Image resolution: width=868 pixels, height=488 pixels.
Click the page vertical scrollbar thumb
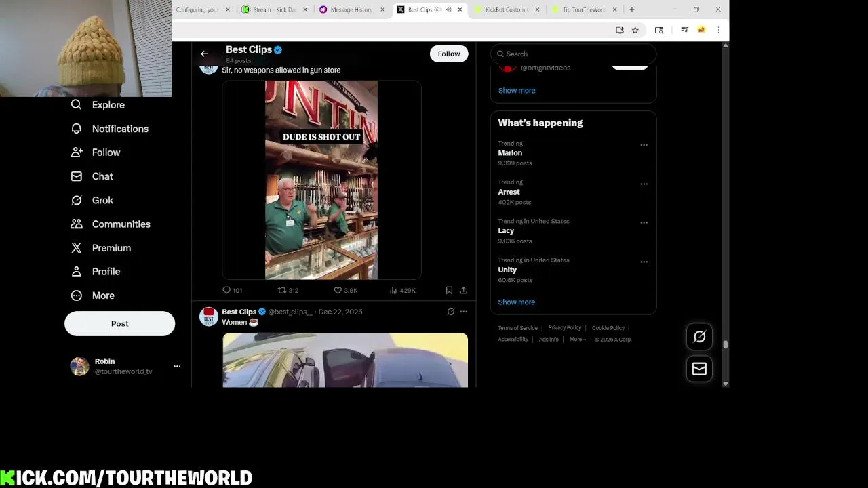pyautogui.click(x=726, y=344)
